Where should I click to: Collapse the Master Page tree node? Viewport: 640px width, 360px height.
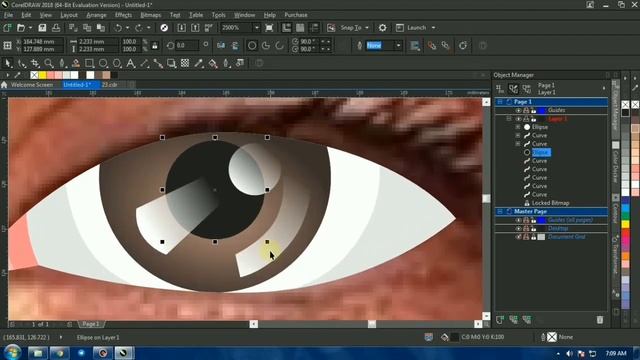point(500,211)
